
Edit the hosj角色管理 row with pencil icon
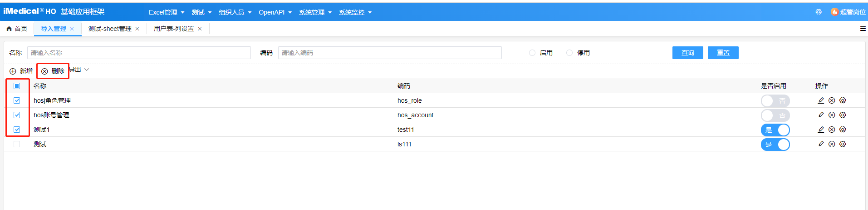coord(821,100)
